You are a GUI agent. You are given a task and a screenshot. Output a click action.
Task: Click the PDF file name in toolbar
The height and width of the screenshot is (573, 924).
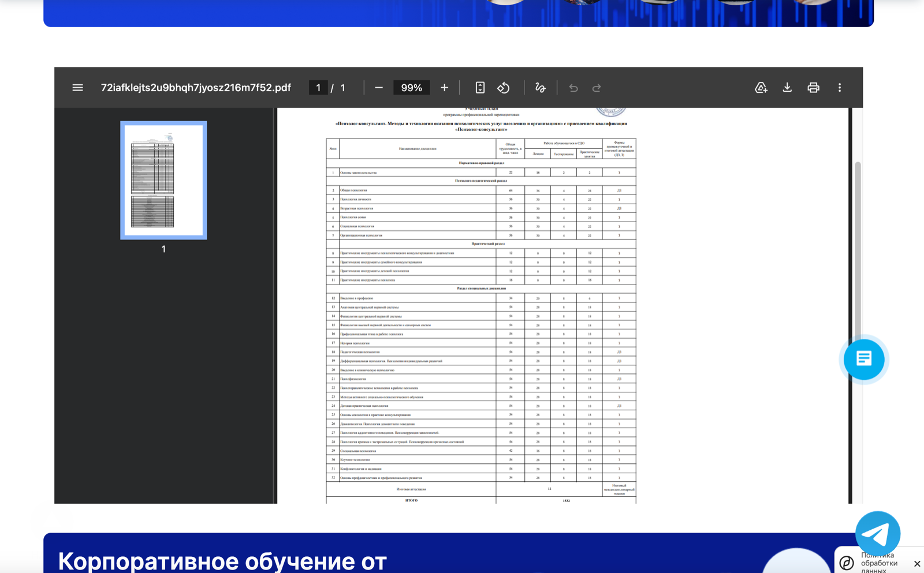(196, 88)
